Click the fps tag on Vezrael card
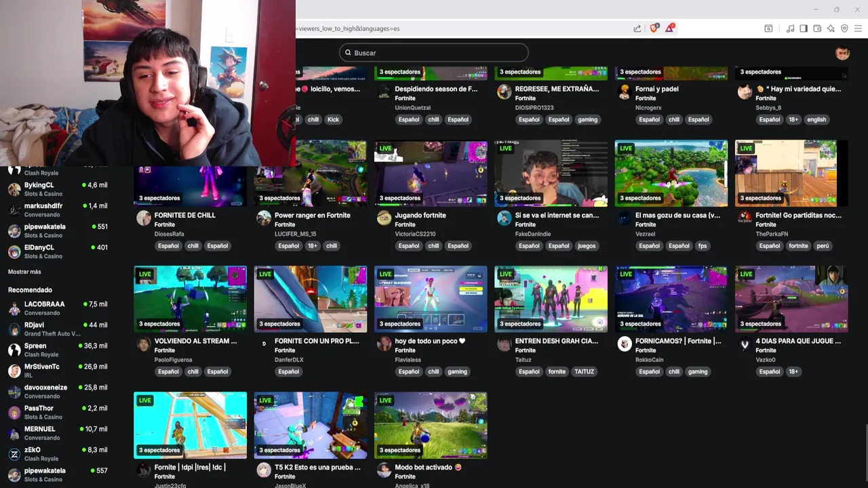This screenshot has height=488, width=868. click(x=703, y=246)
